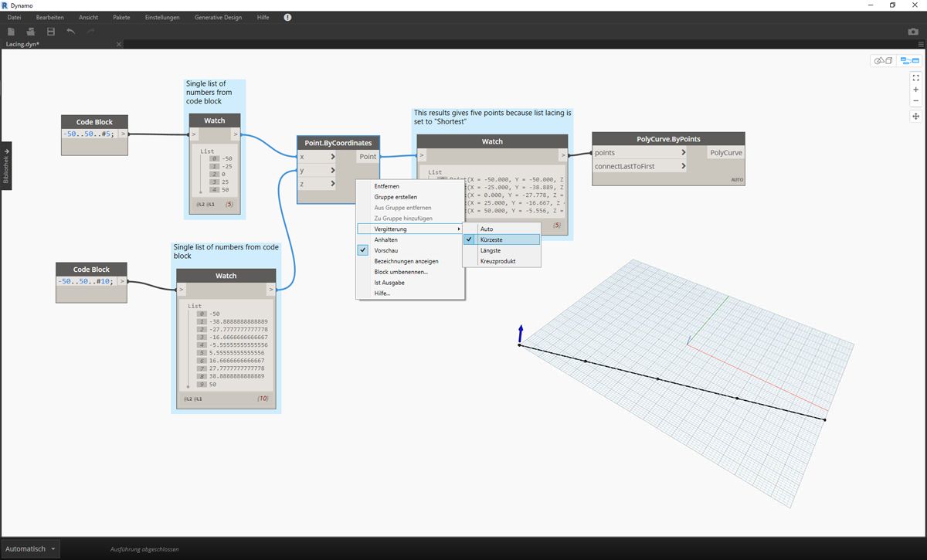Open the Bearbeiten menu
This screenshot has width=927, height=560.
[x=50, y=17]
